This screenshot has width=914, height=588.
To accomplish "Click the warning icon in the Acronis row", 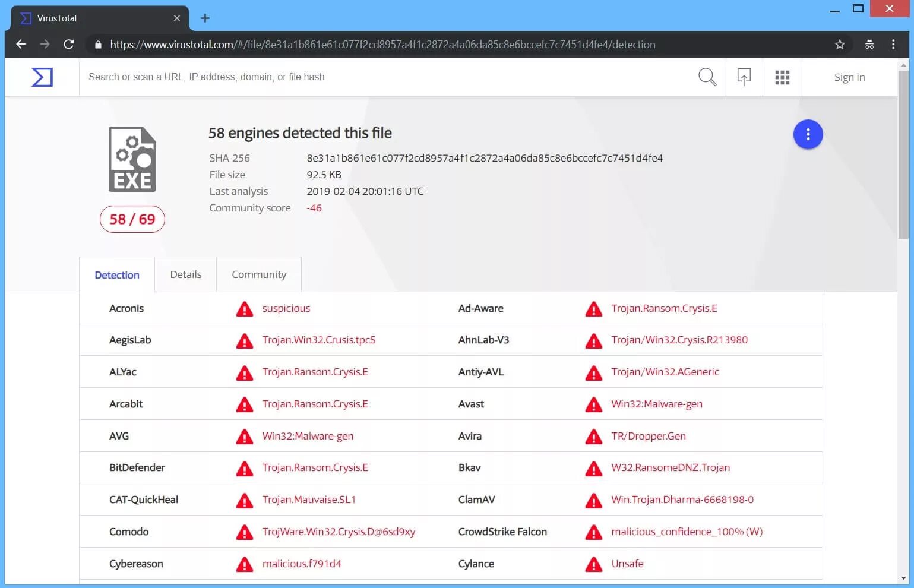I will click(245, 309).
